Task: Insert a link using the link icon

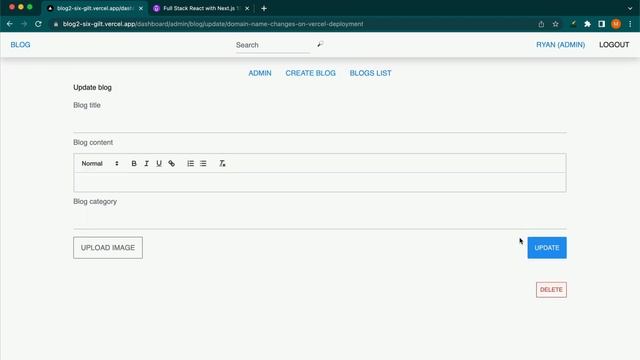Action: [x=171, y=164]
